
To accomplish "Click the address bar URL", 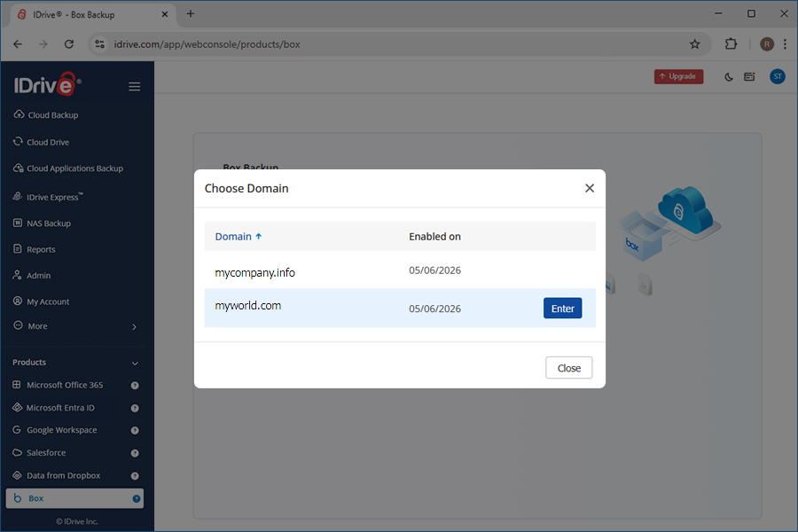I will (207, 44).
